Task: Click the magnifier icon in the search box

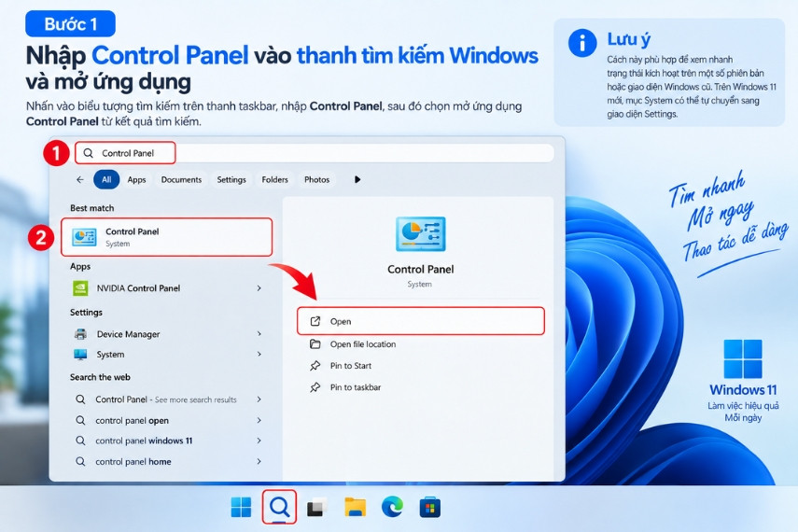Action: point(88,153)
